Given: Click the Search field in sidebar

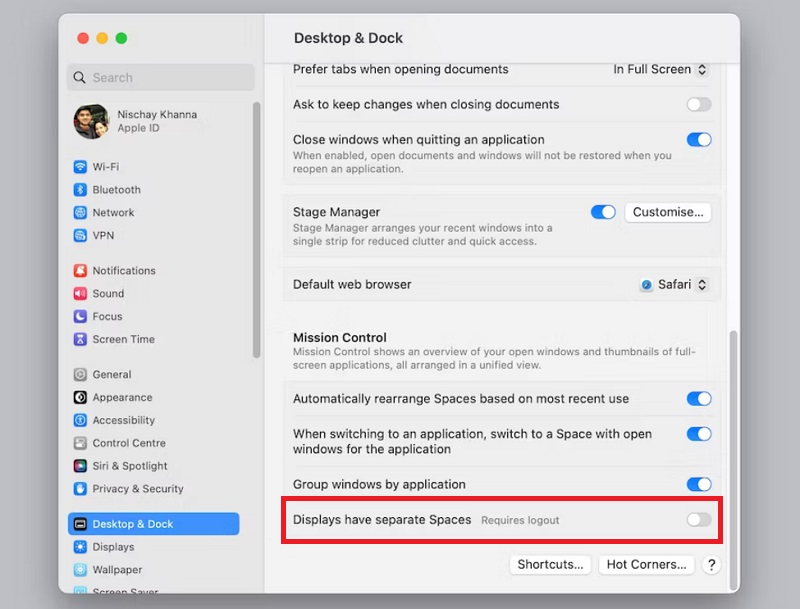Looking at the screenshot, I should click(x=160, y=77).
